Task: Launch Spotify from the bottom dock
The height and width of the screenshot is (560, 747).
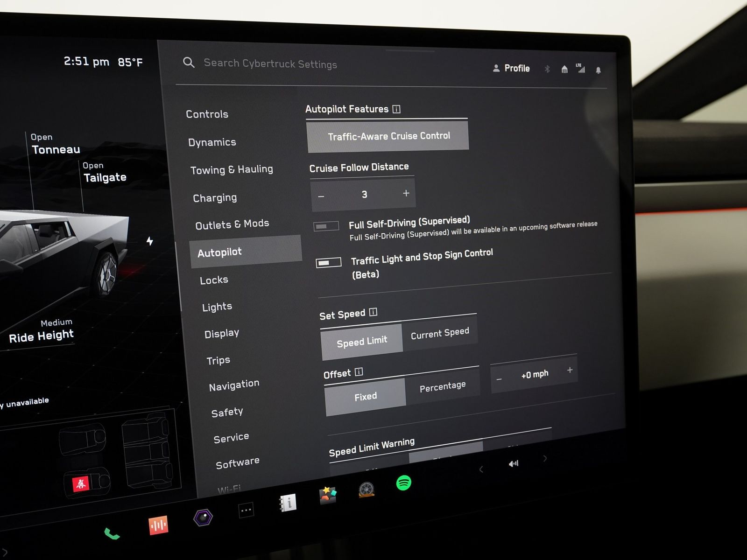Action: (x=403, y=483)
